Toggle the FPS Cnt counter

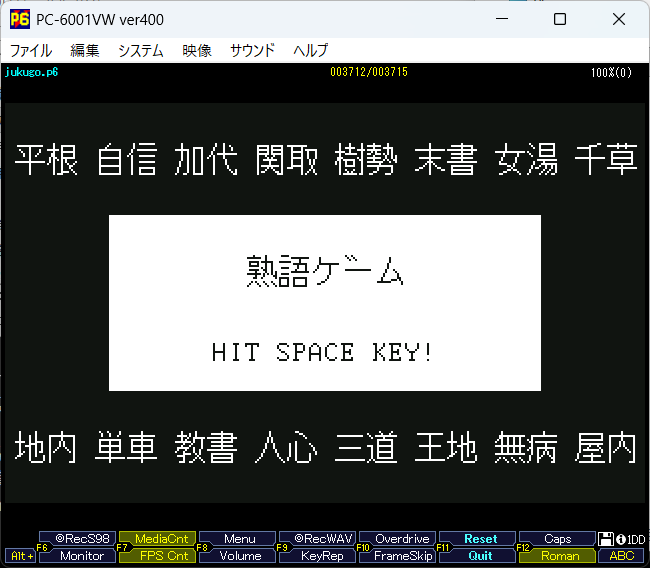(x=160, y=556)
